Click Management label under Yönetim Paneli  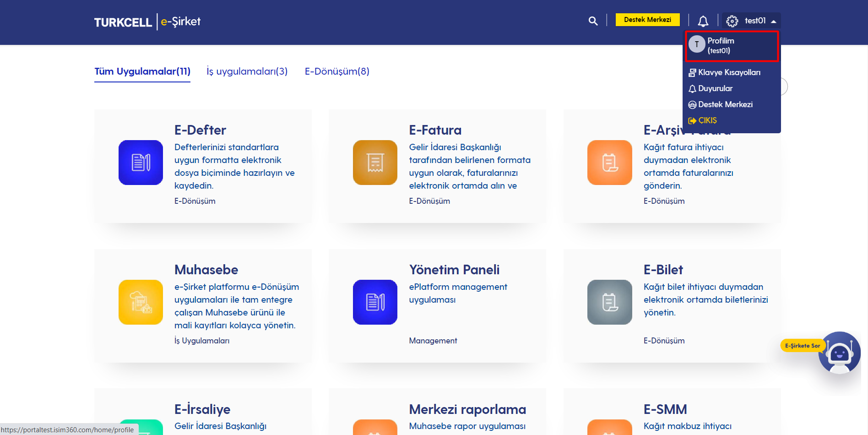point(433,341)
